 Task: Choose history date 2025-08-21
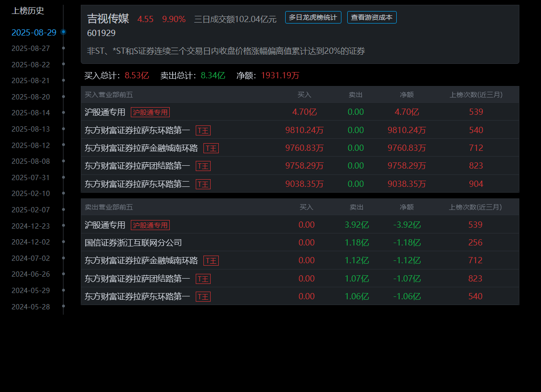tap(31, 80)
